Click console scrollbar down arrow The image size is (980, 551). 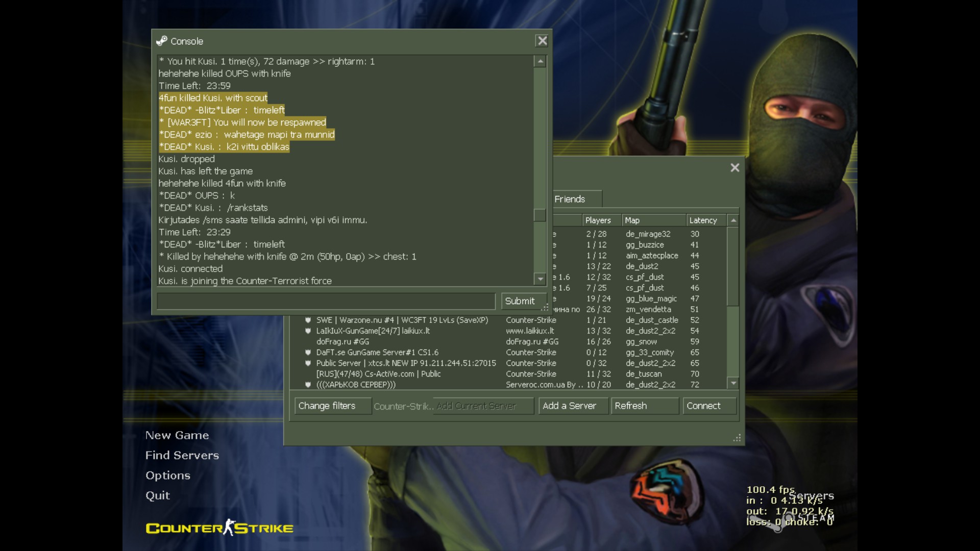[x=540, y=279]
